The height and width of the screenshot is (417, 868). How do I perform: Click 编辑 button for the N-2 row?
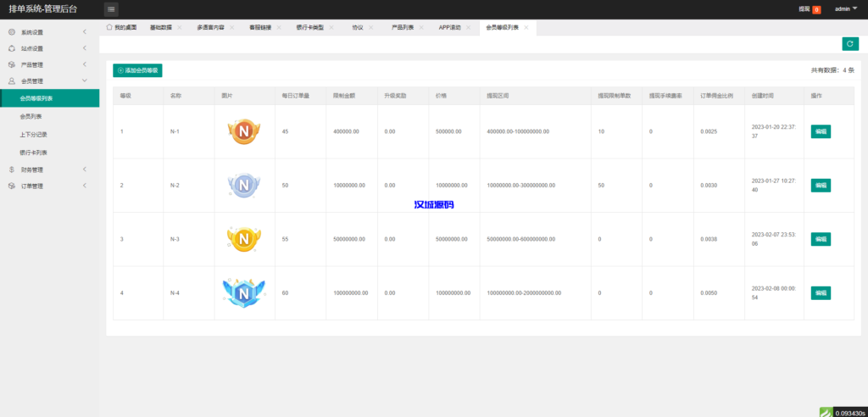pos(820,185)
